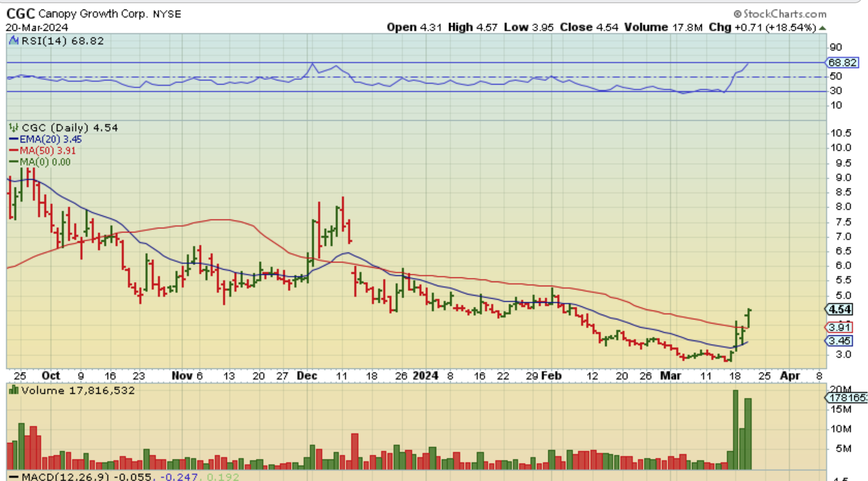Click the CGC (Daily) 4.54 legend label
868x481 pixels.
tap(70, 128)
